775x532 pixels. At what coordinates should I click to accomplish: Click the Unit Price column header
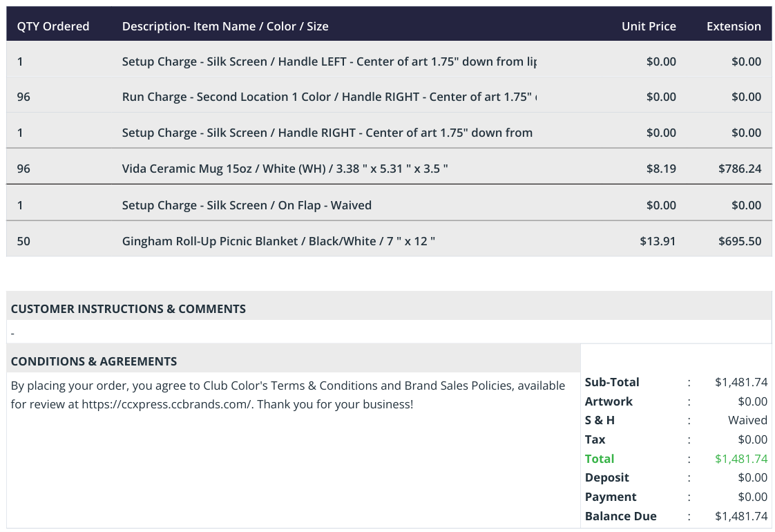tap(649, 26)
